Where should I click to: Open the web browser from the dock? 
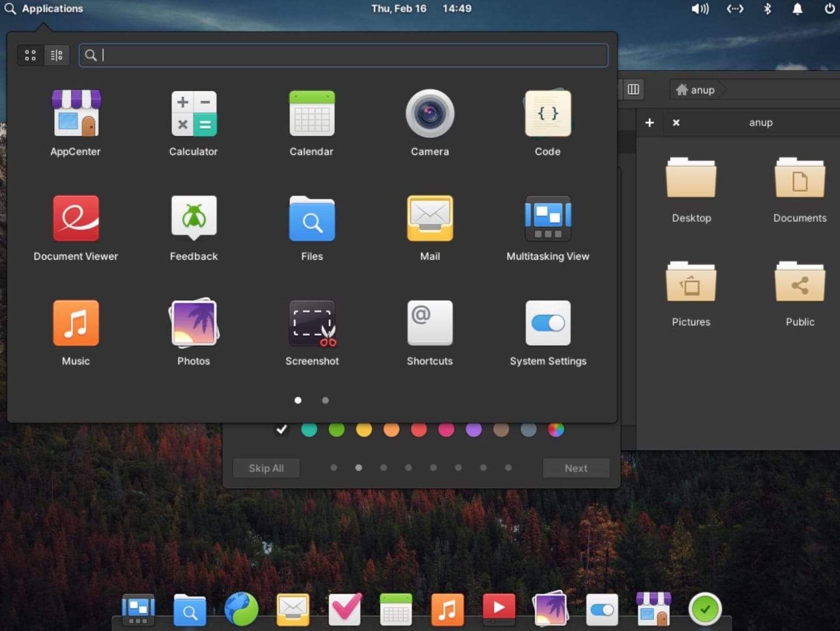click(241, 609)
